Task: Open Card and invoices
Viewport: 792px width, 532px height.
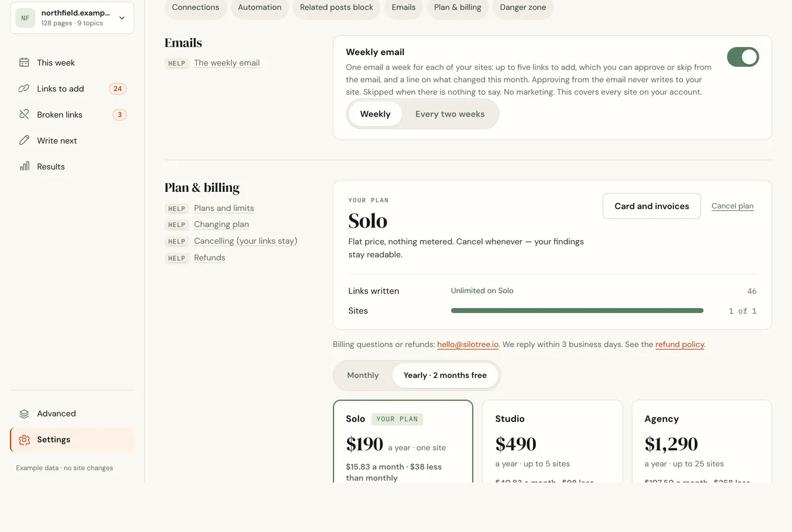Action: (x=652, y=206)
